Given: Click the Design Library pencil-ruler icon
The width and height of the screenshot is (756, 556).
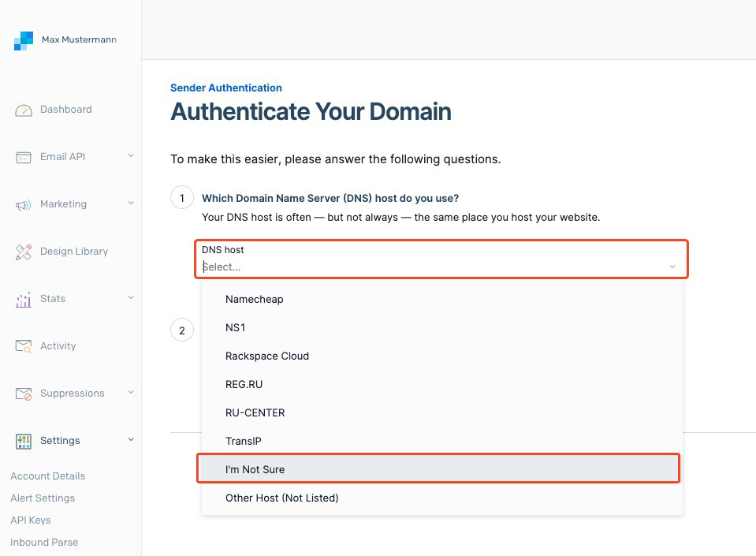Looking at the screenshot, I should (x=24, y=252).
